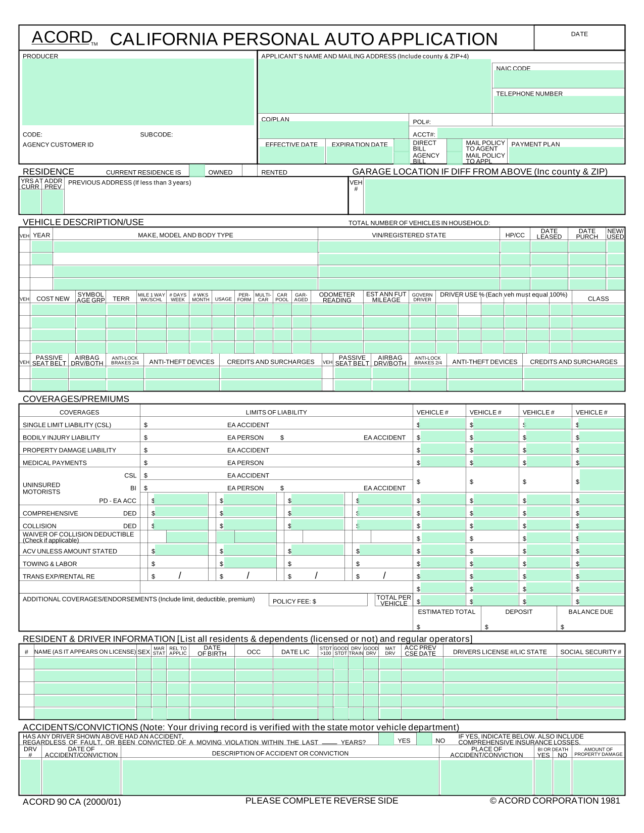
Task: Click the first driver's license number/state field
Action: pyautogui.click(x=500, y=663)
